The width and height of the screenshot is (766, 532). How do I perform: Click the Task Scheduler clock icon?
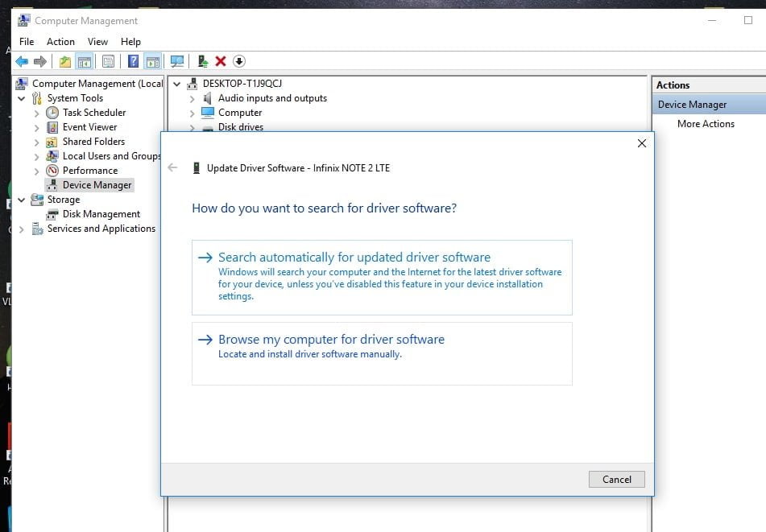52,113
